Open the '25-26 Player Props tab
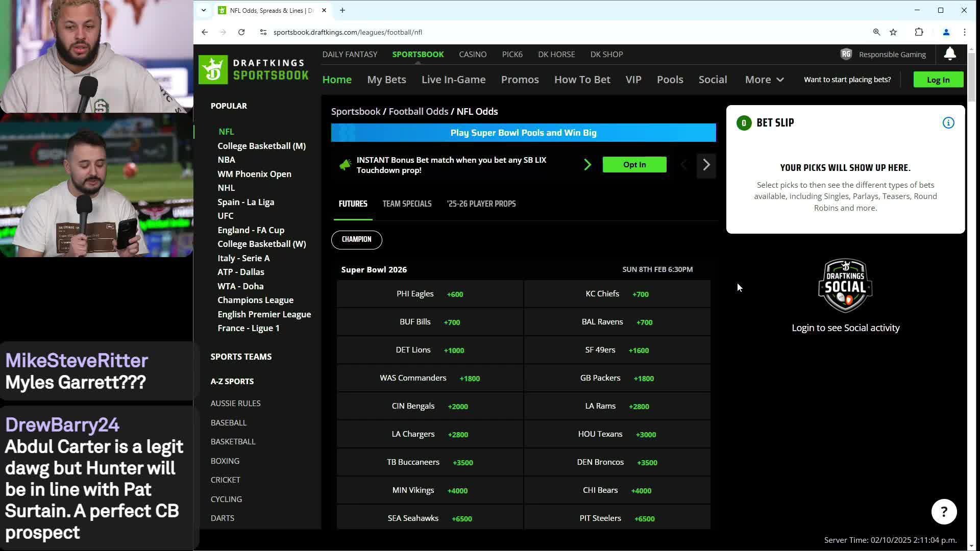The width and height of the screenshot is (980, 551). point(481,204)
